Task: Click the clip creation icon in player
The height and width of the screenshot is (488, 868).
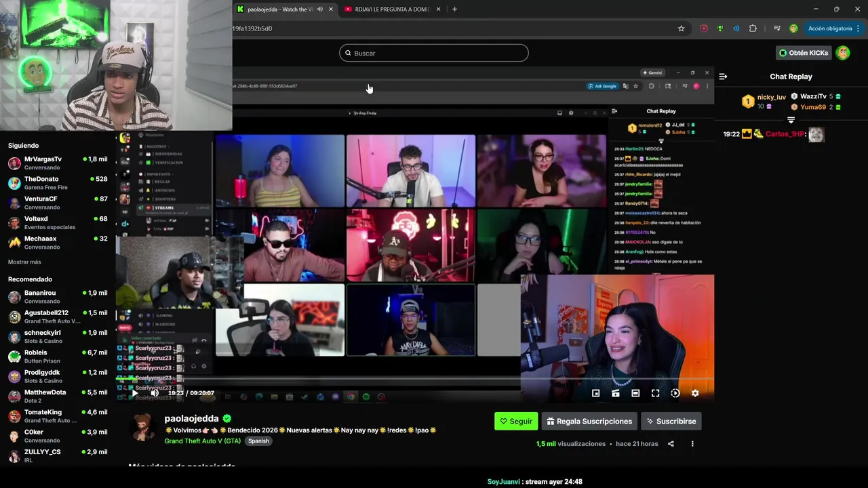Action: [x=616, y=393]
